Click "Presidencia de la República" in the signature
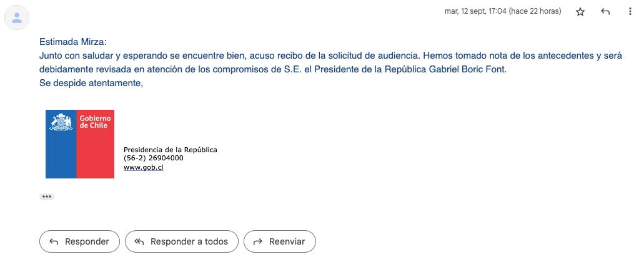Screen dimensions: 644x277 [x=170, y=150]
